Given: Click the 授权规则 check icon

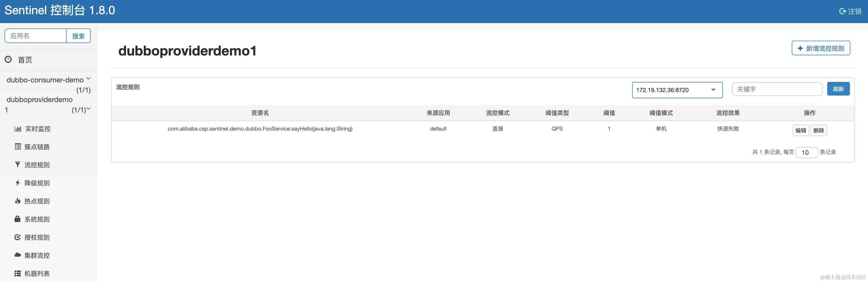Looking at the screenshot, I should coord(18,237).
